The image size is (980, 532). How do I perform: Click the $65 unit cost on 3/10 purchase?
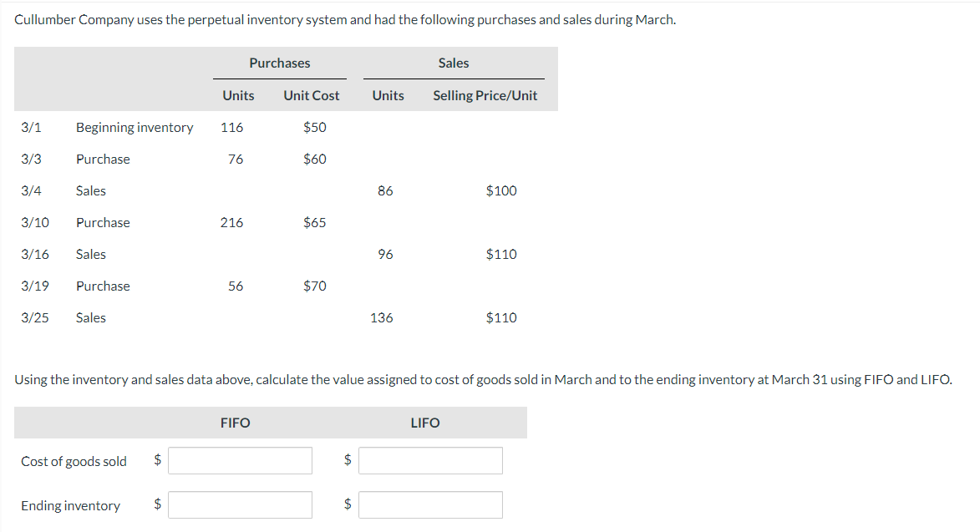pyautogui.click(x=315, y=222)
